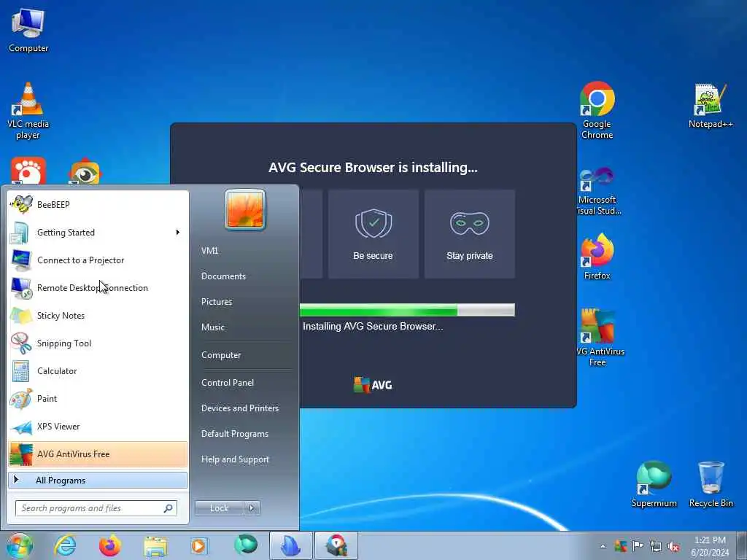Open Default Programs
This screenshot has width=747, height=560.
click(x=235, y=434)
